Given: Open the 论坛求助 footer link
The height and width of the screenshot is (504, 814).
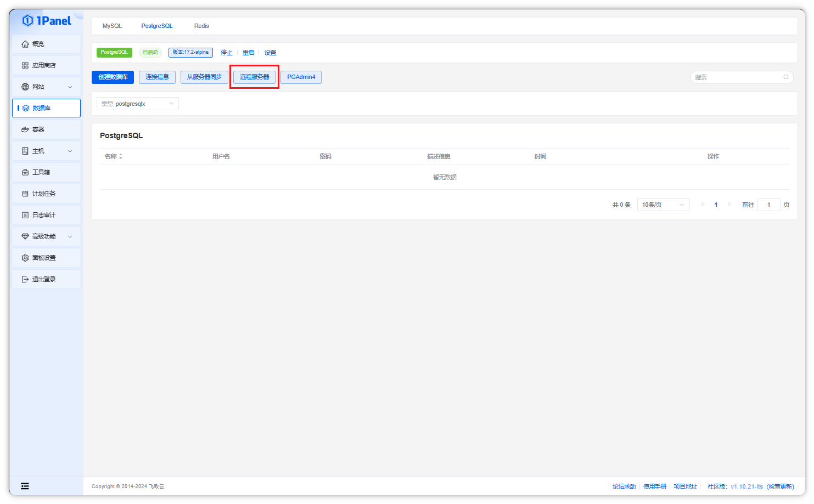Looking at the screenshot, I should coord(624,486).
